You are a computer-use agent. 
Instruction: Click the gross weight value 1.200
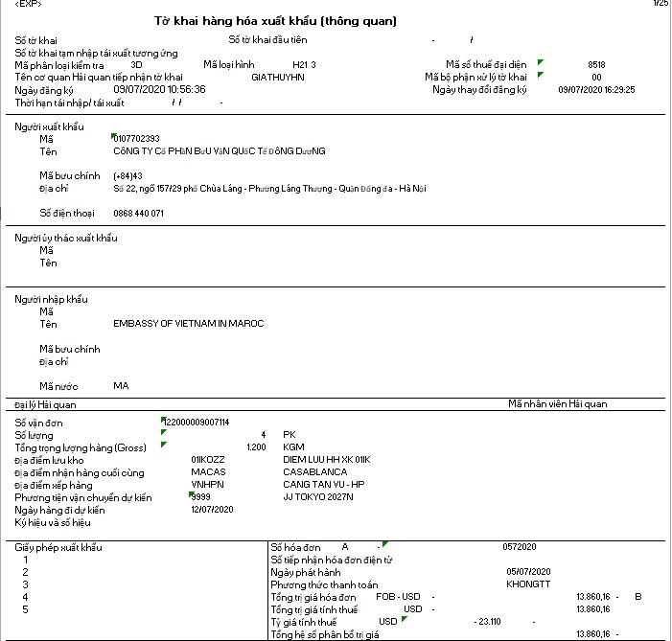tap(256, 447)
